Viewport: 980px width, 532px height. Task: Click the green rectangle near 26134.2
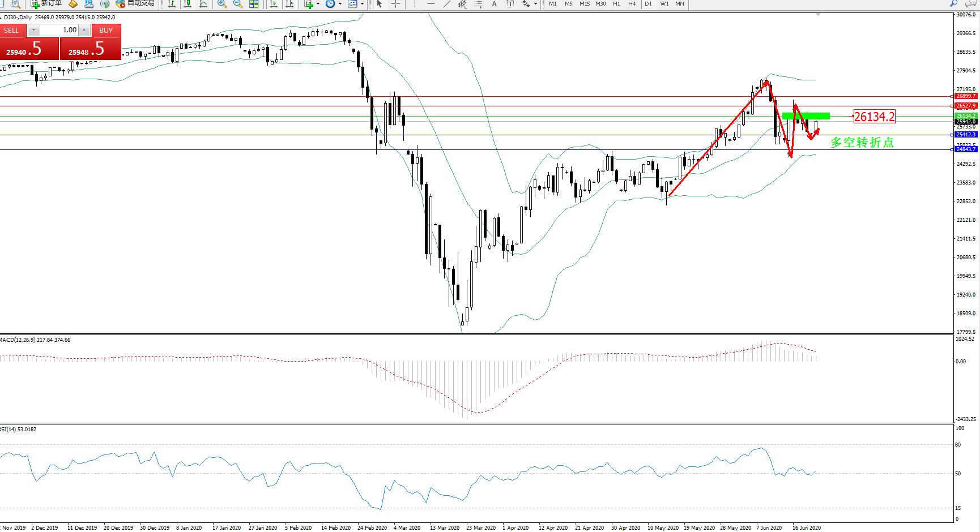click(x=806, y=116)
